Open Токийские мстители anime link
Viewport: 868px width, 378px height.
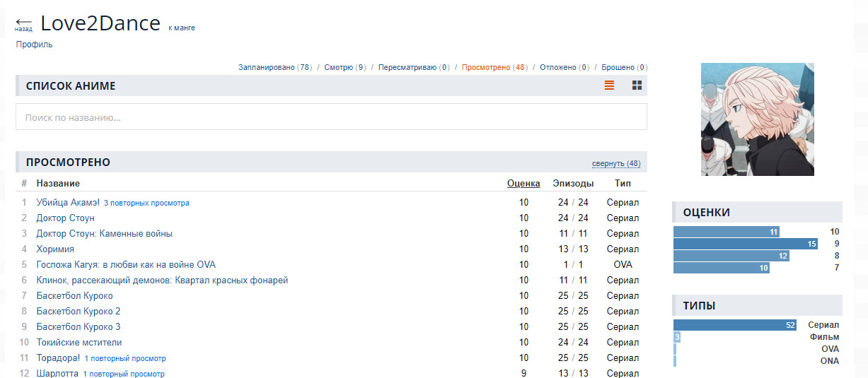(x=79, y=343)
